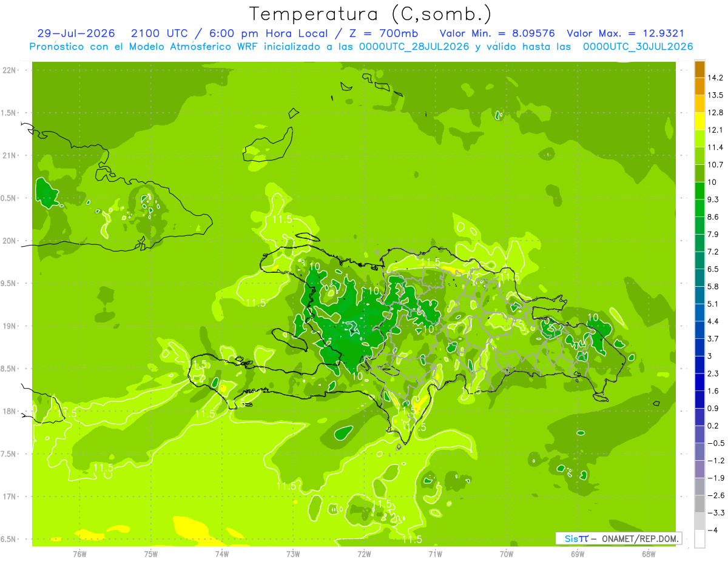Click the 'Valor Max. = 12.9321' readout
The width and height of the screenshot is (728, 562).
click(x=625, y=33)
